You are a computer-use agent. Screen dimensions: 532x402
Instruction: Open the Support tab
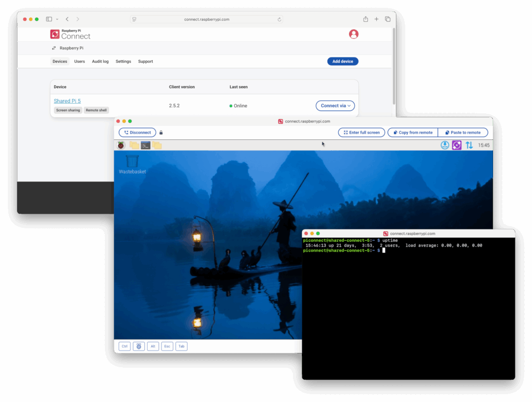pos(145,61)
